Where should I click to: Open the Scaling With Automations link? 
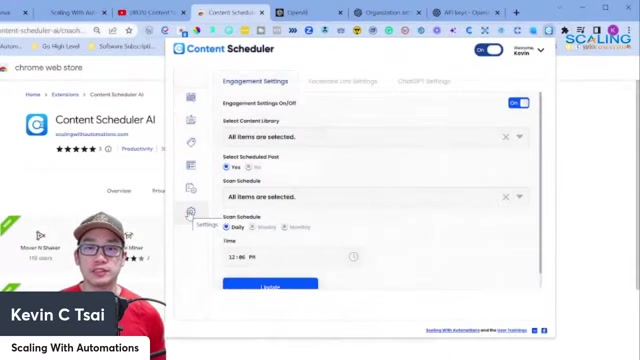453,330
